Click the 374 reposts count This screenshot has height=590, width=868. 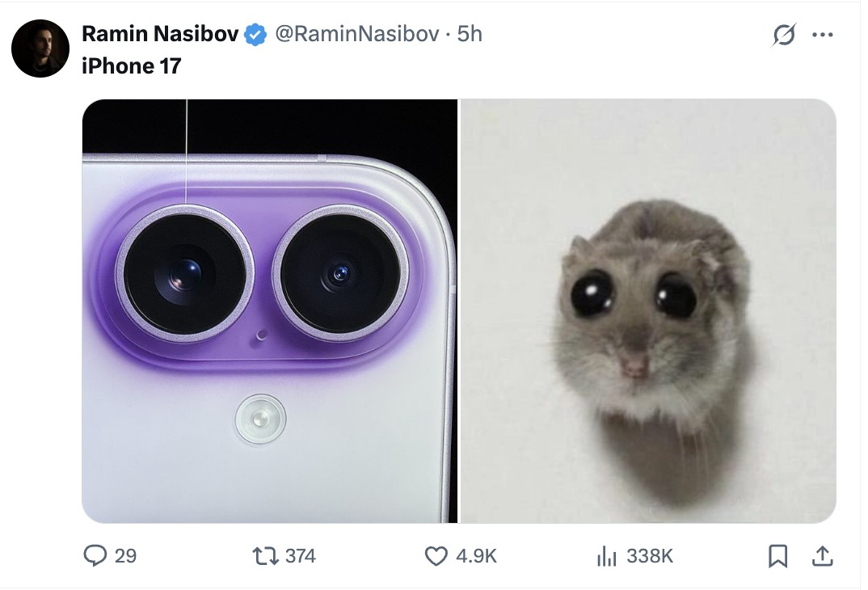(300, 556)
